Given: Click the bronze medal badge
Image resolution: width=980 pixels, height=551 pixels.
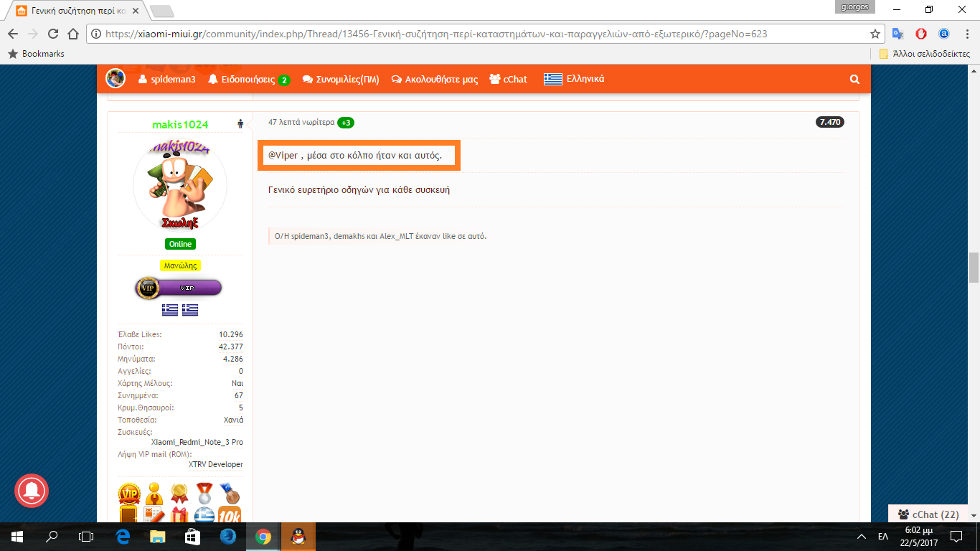Looking at the screenshot, I should tap(230, 493).
